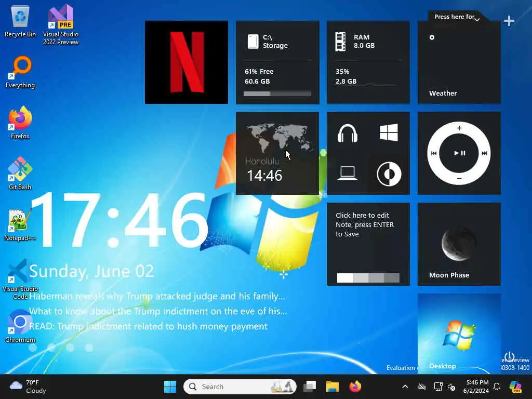
Task: Click the power icon at the bottom right
Action: click(509, 356)
